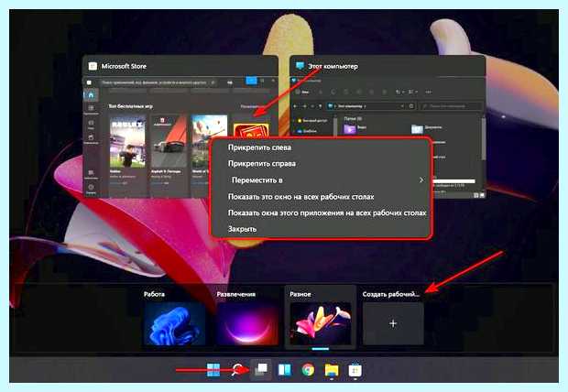568x392 pixels.
Task: Click the Работа desktop name label
Action: pos(154,294)
